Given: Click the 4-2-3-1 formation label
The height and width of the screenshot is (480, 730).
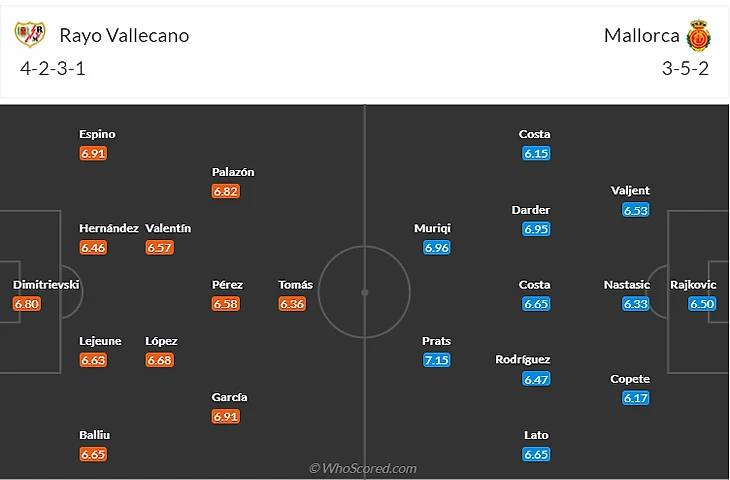Looking at the screenshot, I should (x=58, y=69).
